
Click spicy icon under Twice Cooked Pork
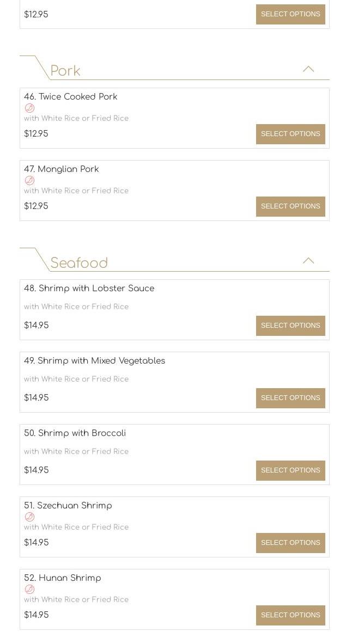(29, 108)
